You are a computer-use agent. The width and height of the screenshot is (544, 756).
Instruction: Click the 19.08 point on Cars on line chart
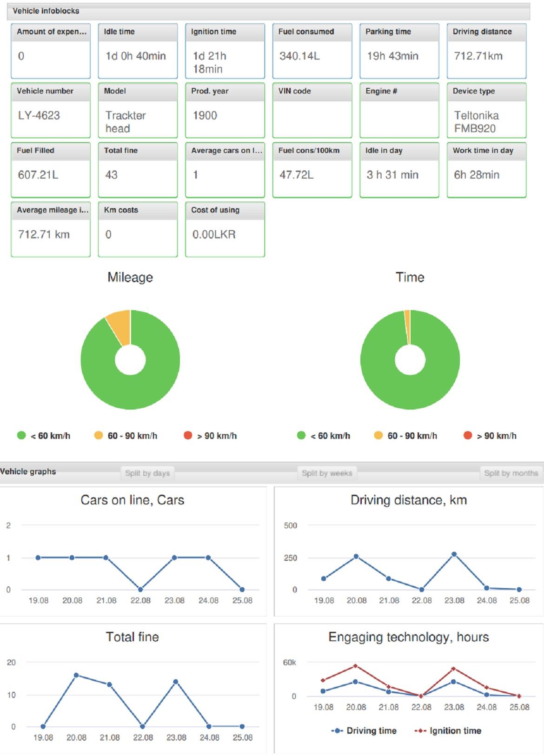[38, 557]
